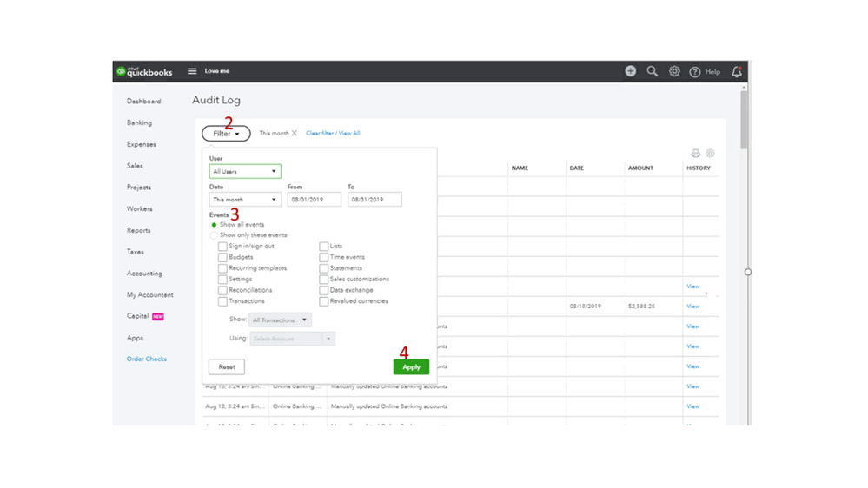Viewport: 868px width, 488px height.
Task: Check the Revalued currencies box
Action: (324, 301)
